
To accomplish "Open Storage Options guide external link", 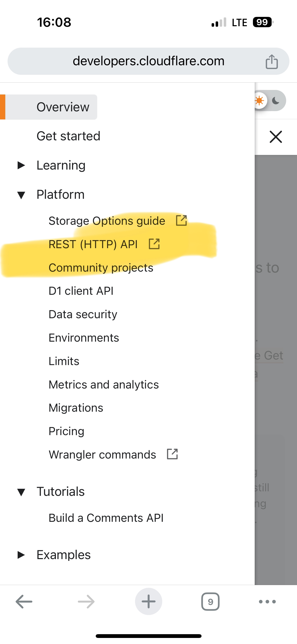I will pos(107,221).
